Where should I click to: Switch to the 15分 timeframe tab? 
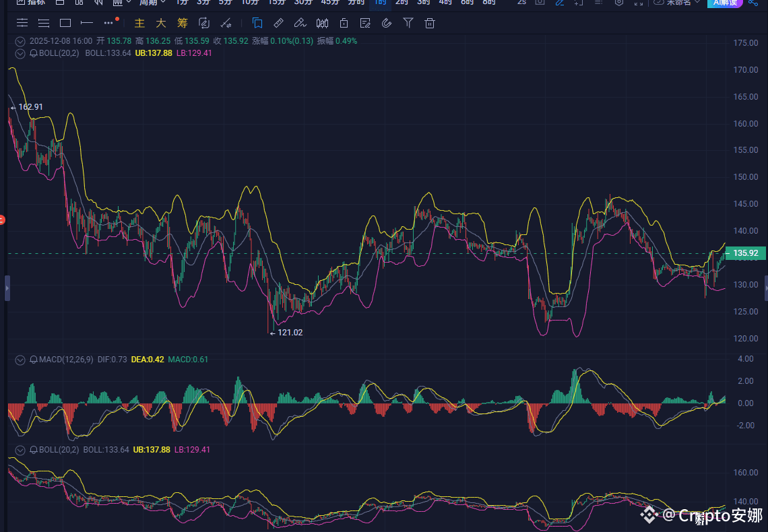tap(276, 3)
